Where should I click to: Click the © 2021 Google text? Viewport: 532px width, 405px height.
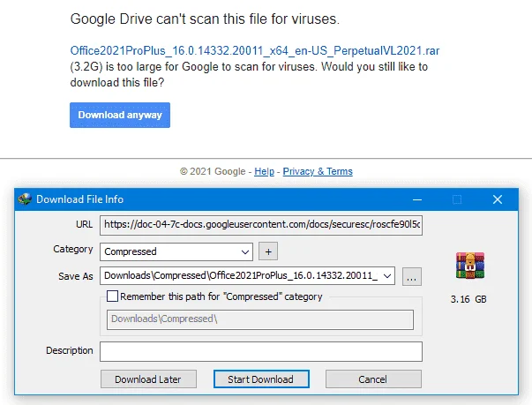[x=213, y=171]
